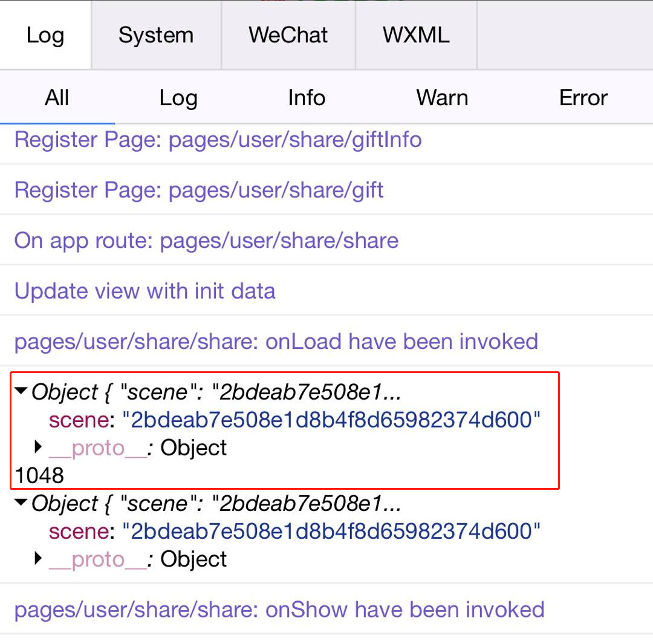Show only Error messages

tap(583, 98)
